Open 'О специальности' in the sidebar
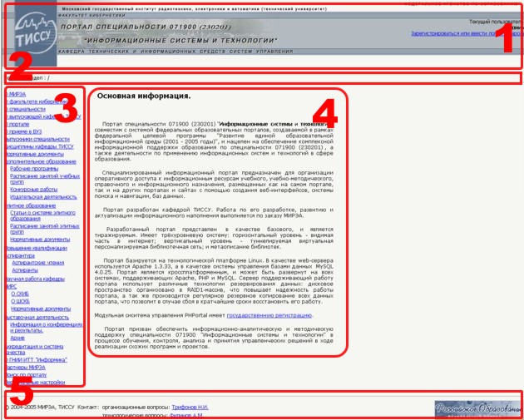The image size is (524, 420). [26, 109]
